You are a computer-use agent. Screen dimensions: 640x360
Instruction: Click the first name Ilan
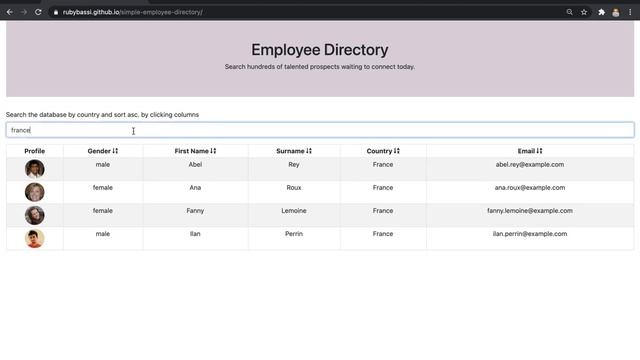(x=195, y=234)
